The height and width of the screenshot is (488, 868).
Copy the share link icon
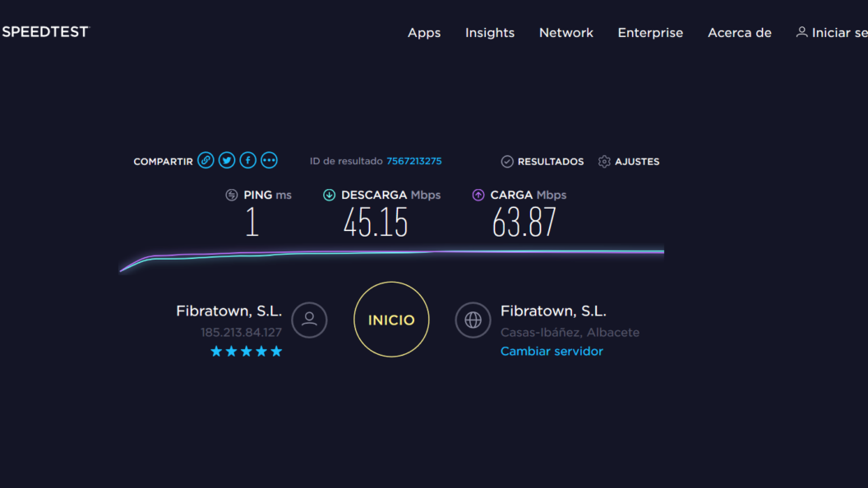(206, 160)
